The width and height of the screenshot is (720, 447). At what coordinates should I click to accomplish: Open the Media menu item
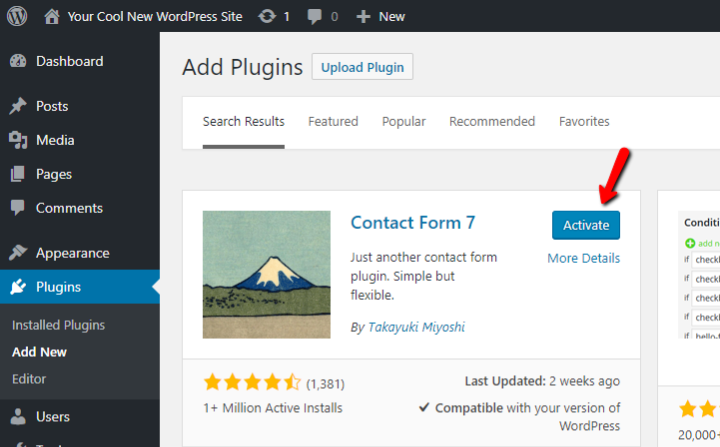(x=55, y=140)
